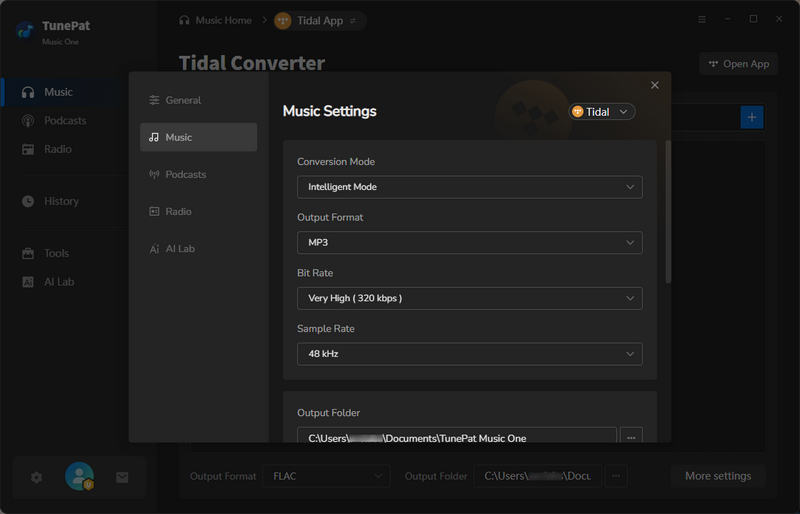
Task: Click the sliders icon beside General
Action: 154,100
